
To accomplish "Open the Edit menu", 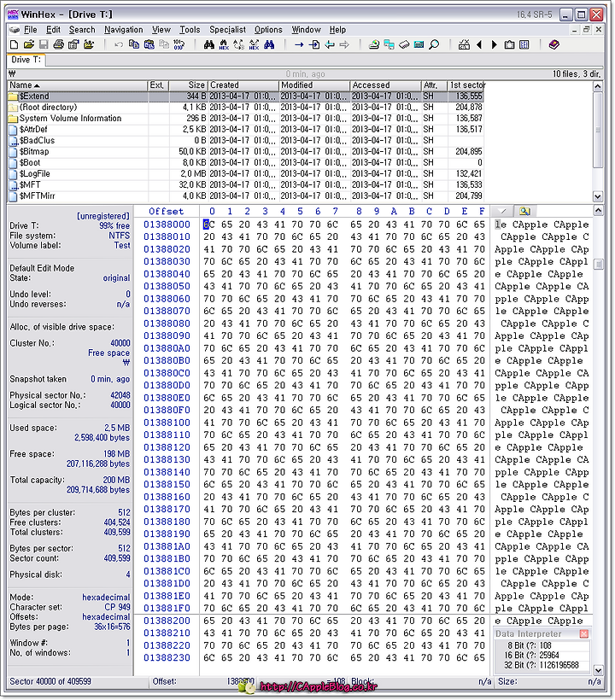I will tap(53, 30).
